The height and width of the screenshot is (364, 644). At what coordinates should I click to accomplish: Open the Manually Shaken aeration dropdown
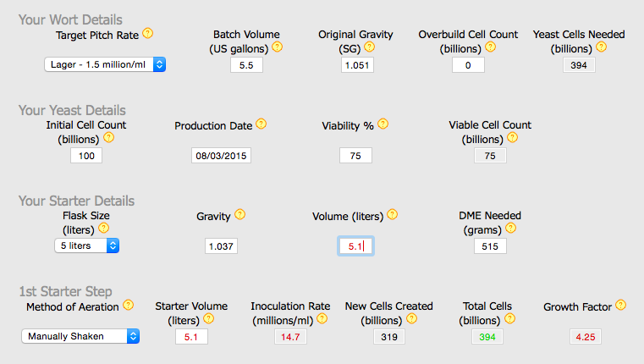[x=80, y=336]
